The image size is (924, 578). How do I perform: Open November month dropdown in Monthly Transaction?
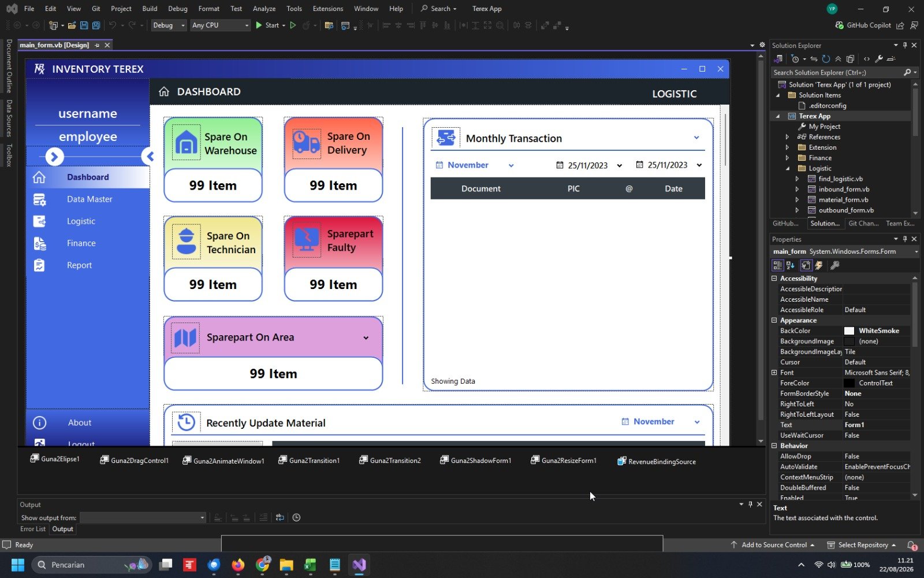tap(511, 165)
